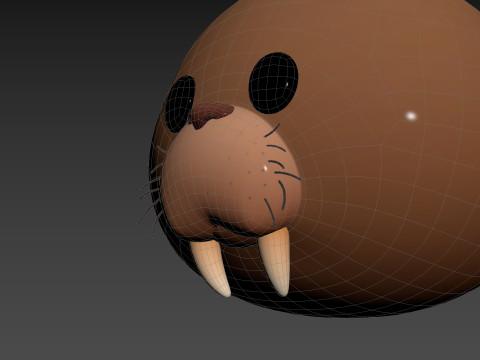Select the tusk below the dark muzzle lines
Viewport: 480px width, 360px height.
click(x=275, y=261)
